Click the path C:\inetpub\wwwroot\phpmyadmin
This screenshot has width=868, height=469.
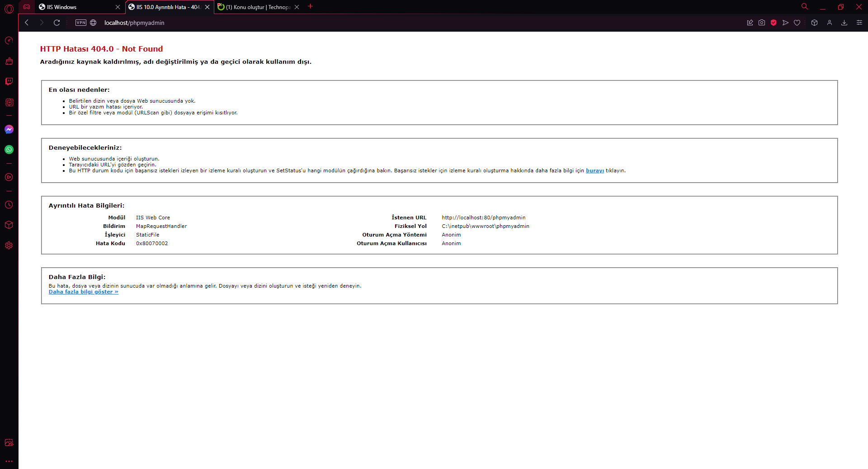486,226
